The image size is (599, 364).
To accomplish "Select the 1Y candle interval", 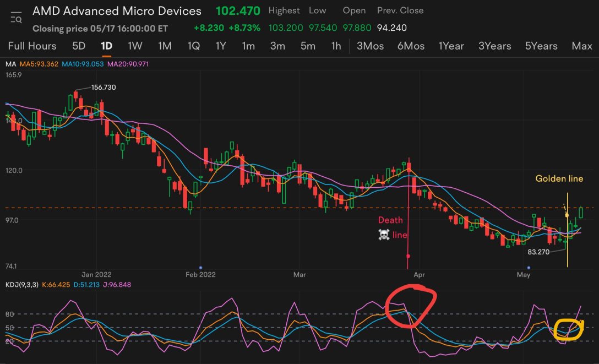I will pyautogui.click(x=221, y=46).
